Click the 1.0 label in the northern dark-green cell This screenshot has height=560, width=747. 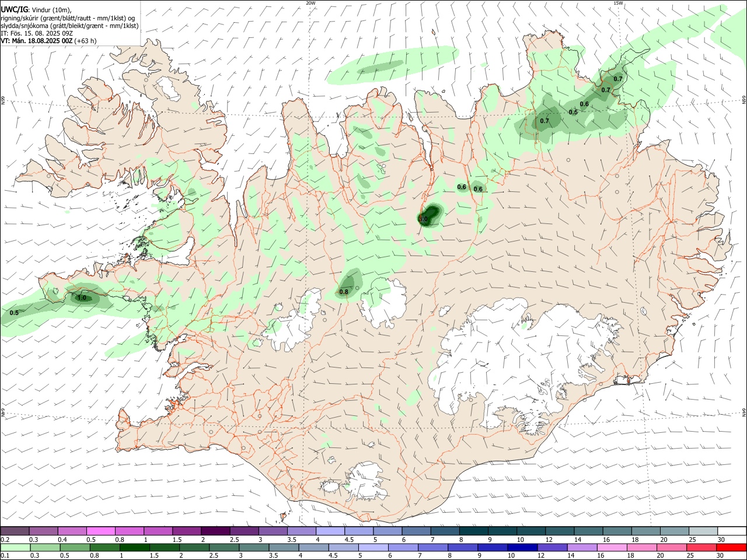click(424, 219)
